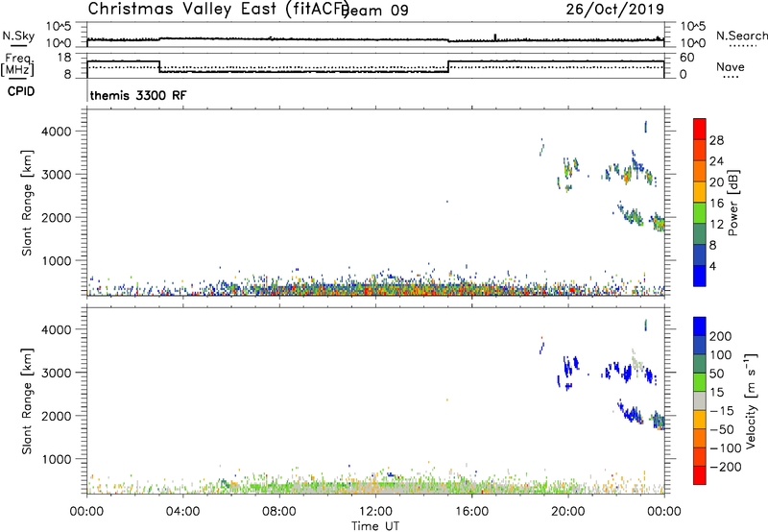Select the date 26/Oct/2019
This screenshot has height=532, width=768.
click(614, 10)
